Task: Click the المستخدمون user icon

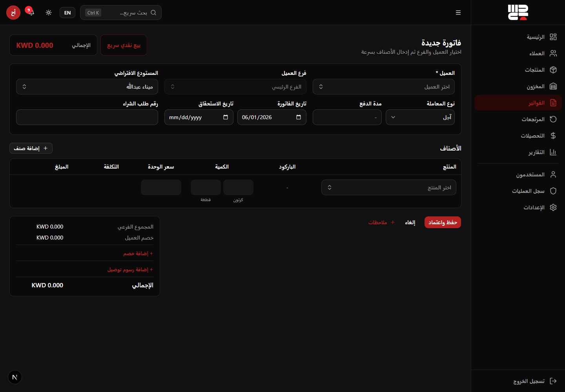Action: [x=553, y=174]
